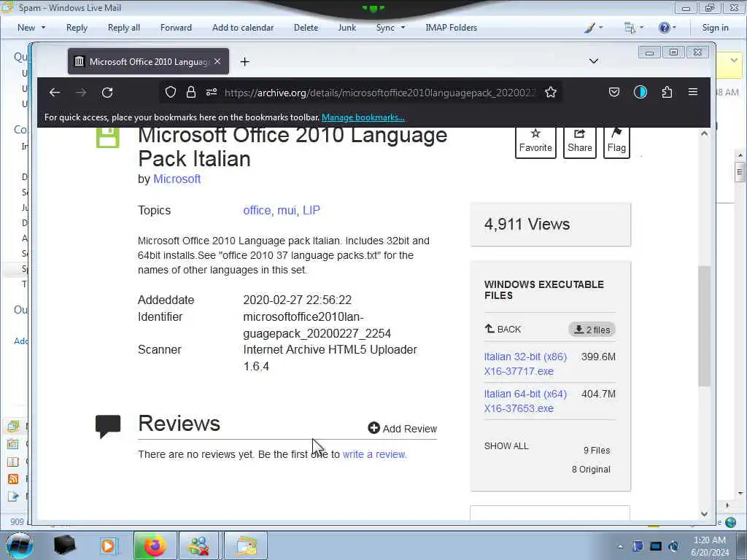The height and width of the screenshot is (560, 747).
Task: Click Reply in Windows Live Mail
Action: click(77, 28)
